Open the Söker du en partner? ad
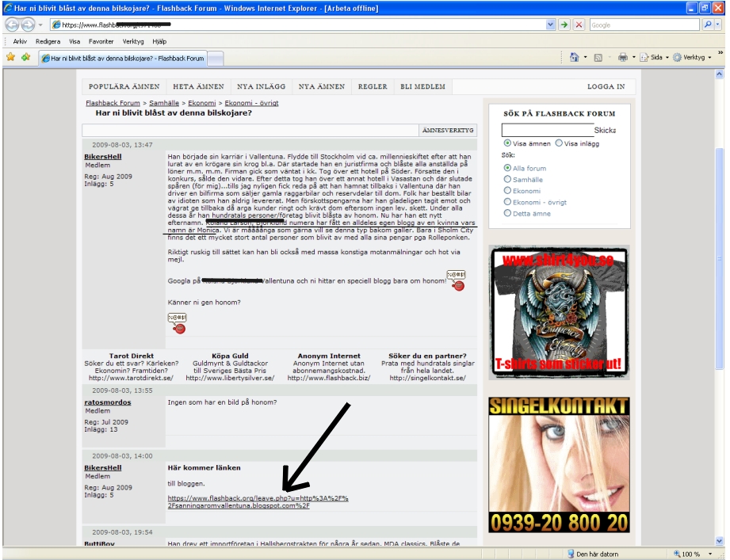Screen dimensions: 730x560 tap(427, 367)
